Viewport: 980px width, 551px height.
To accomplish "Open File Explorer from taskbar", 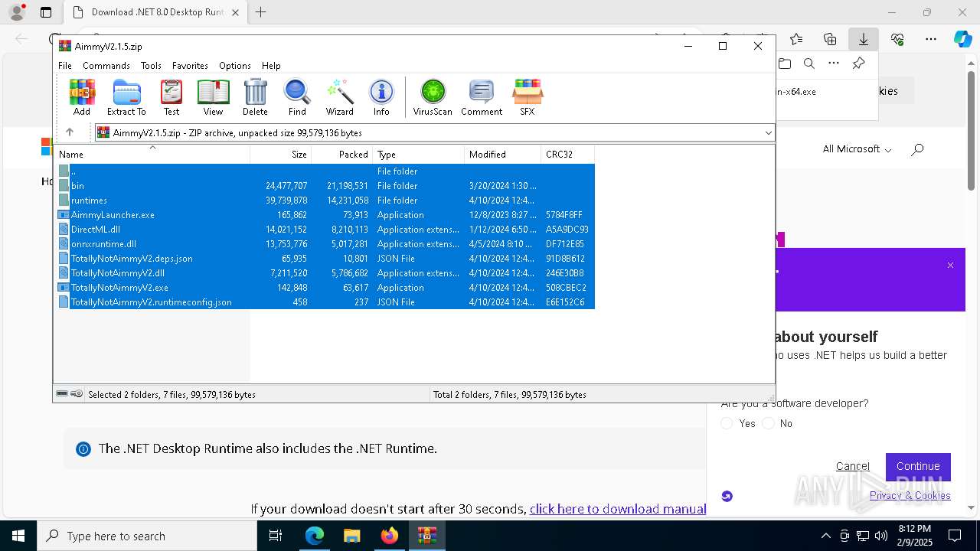I will click(x=351, y=536).
